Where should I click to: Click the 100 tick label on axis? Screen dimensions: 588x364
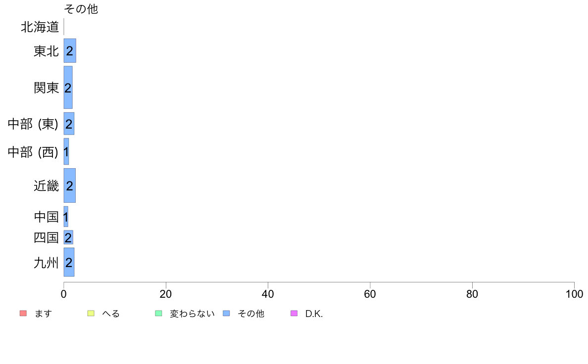pyautogui.click(x=574, y=294)
